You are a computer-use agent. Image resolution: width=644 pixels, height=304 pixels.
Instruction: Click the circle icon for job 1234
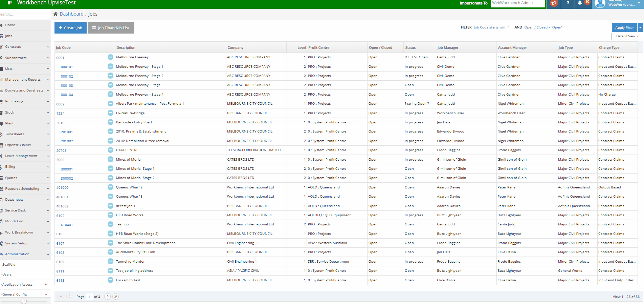[110, 113]
